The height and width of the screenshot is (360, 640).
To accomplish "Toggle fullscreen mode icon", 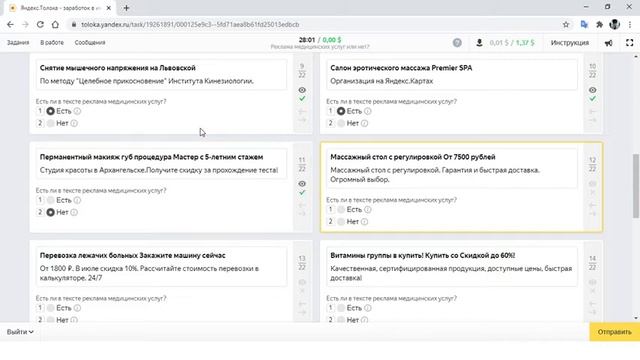I will pyautogui.click(x=629, y=42).
